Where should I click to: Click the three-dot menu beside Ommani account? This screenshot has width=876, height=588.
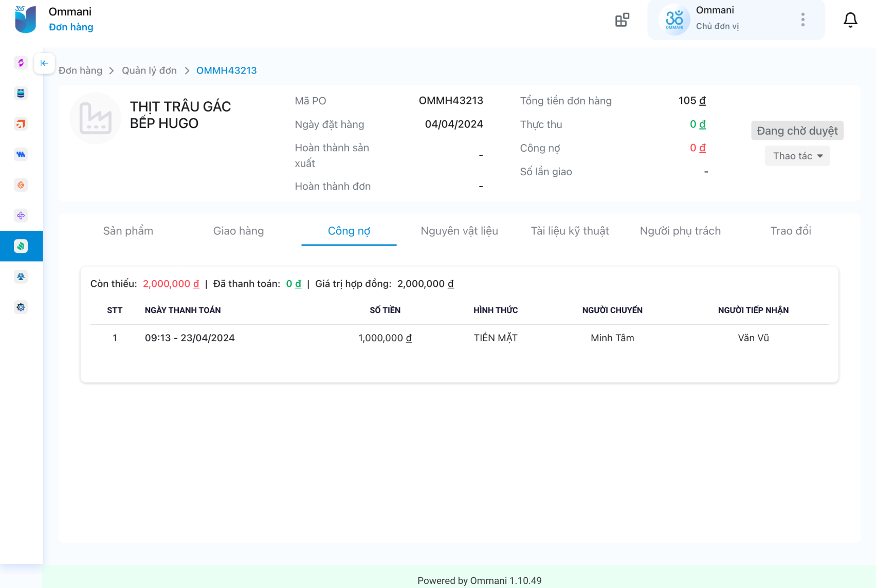[802, 20]
